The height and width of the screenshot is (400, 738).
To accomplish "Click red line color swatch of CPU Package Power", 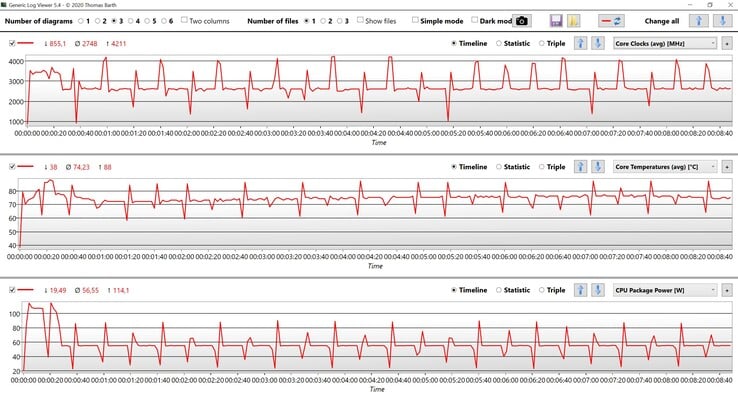I will (x=25, y=290).
